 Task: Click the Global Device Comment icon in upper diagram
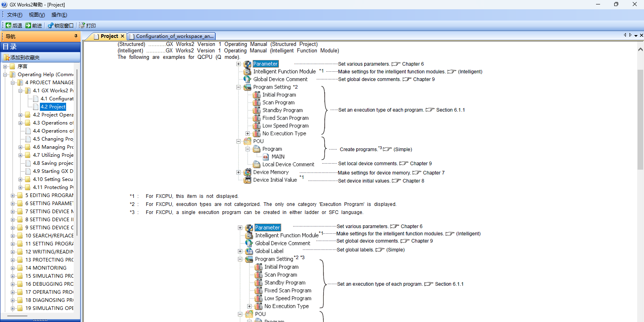247,79
